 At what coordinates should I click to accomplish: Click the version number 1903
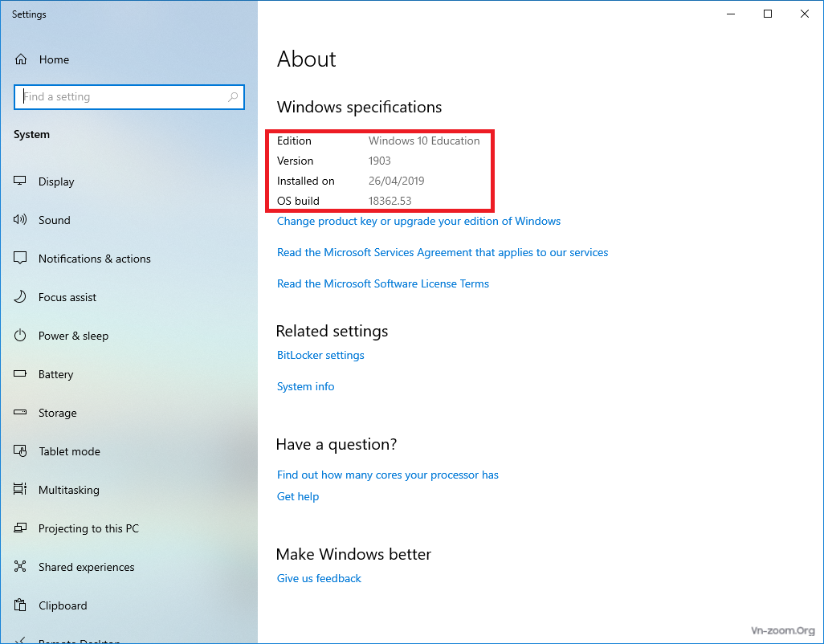[379, 161]
